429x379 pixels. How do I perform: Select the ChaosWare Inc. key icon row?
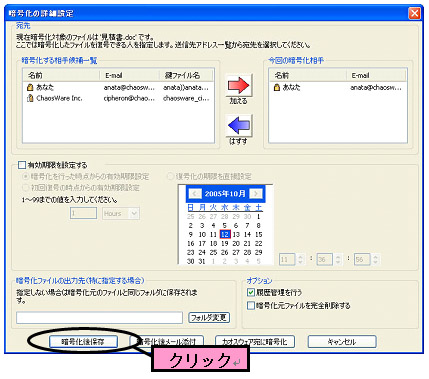[118, 98]
